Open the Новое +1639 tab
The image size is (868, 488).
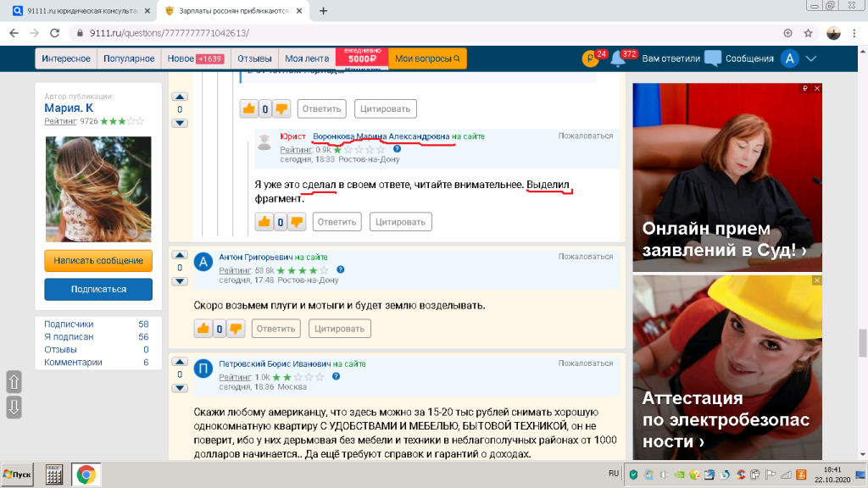coord(196,58)
